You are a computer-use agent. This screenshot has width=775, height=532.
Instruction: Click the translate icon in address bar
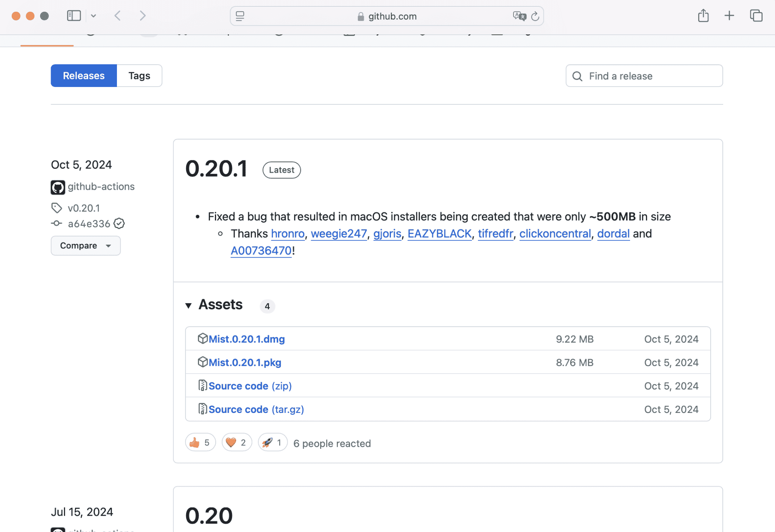pos(520,16)
